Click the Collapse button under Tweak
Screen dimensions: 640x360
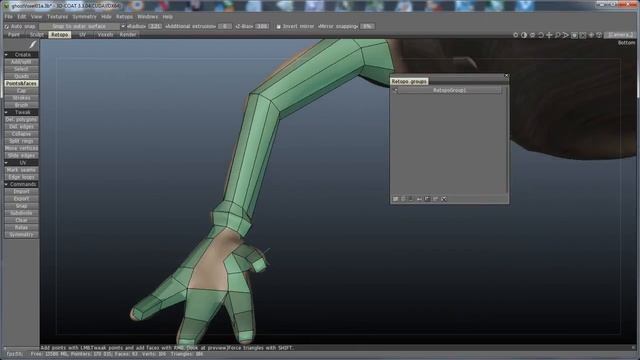21,134
